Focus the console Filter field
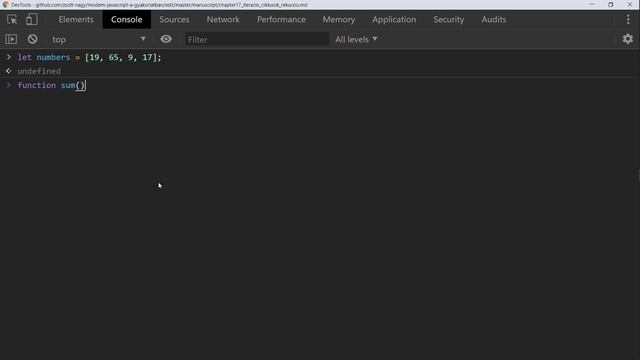 coord(257,39)
